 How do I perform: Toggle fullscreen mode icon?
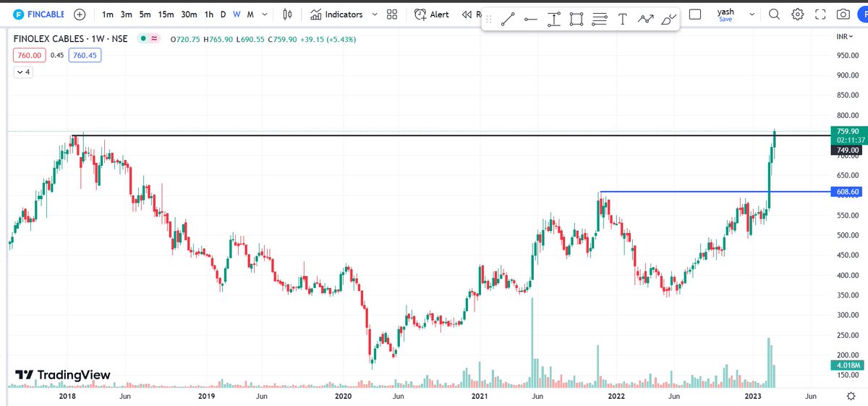[820, 14]
